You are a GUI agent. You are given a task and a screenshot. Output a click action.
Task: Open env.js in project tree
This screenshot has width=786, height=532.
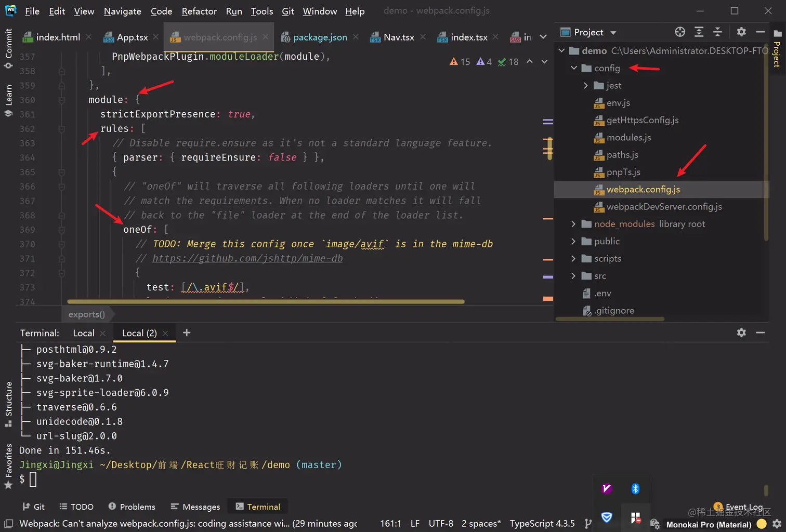pos(611,103)
